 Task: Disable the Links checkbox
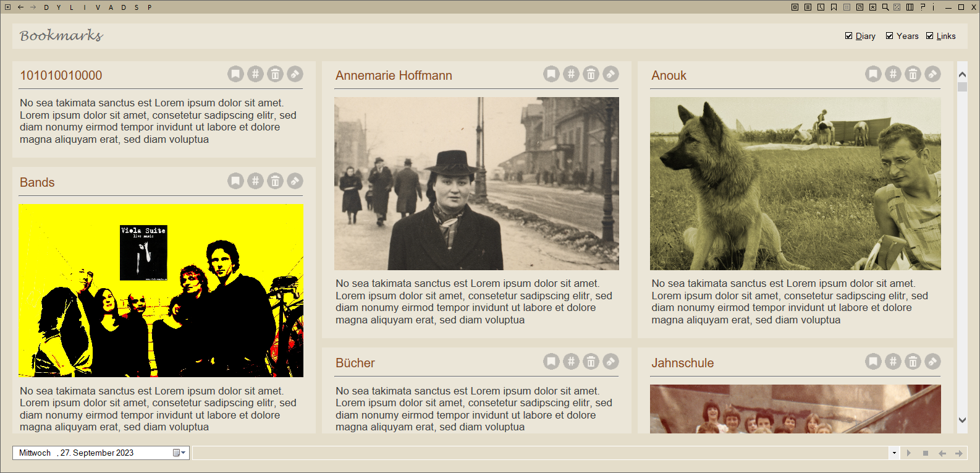930,36
